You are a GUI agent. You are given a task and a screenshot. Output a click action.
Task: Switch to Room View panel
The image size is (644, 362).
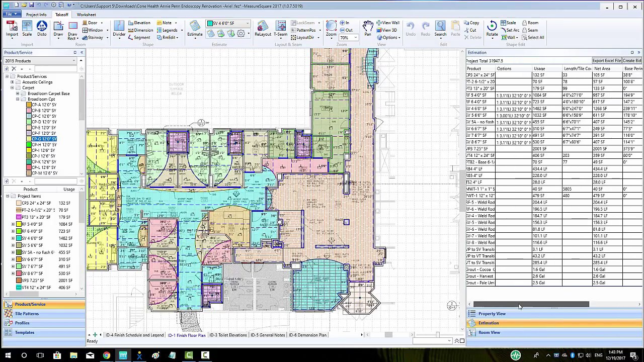click(554, 332)
